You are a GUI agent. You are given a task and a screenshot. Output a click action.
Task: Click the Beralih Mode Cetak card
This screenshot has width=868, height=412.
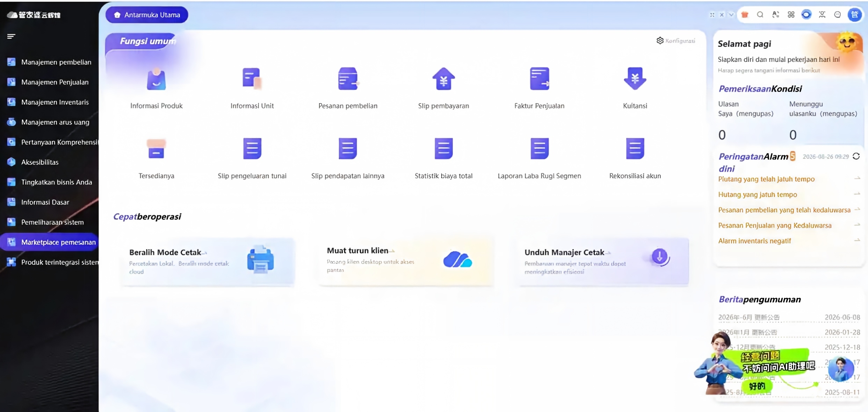pyautogui.click(x=208, y=262)
